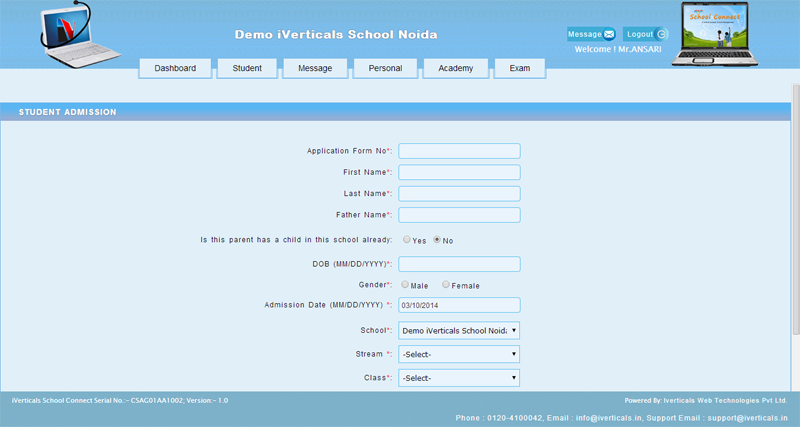Select Yes for existing child in school
Screen dimensions: 800x427
(406, 240)
